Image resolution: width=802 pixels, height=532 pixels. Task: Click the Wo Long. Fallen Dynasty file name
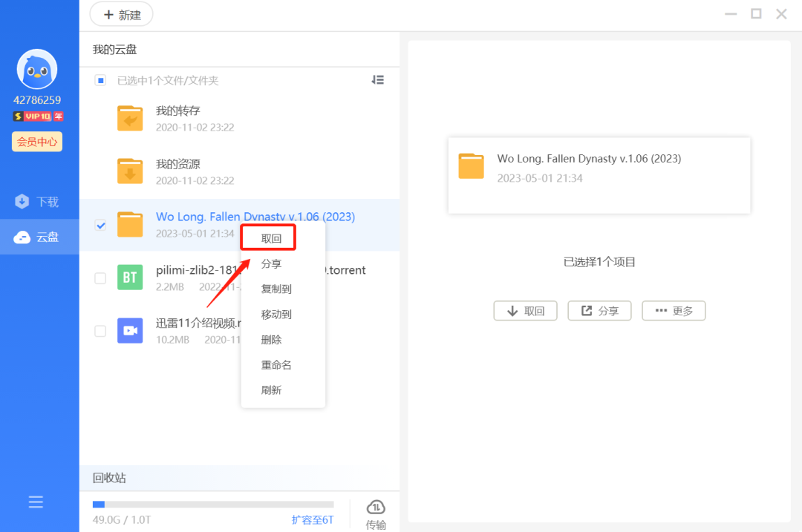(255, 217)
